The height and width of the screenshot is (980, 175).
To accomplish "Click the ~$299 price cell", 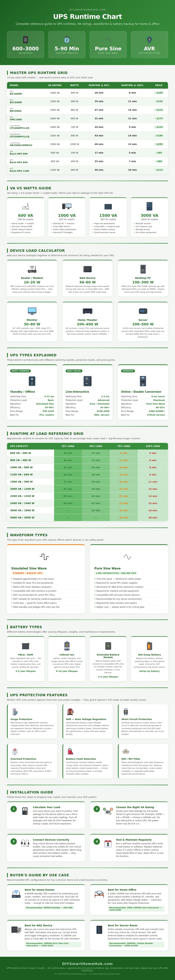I will [159, 144].
